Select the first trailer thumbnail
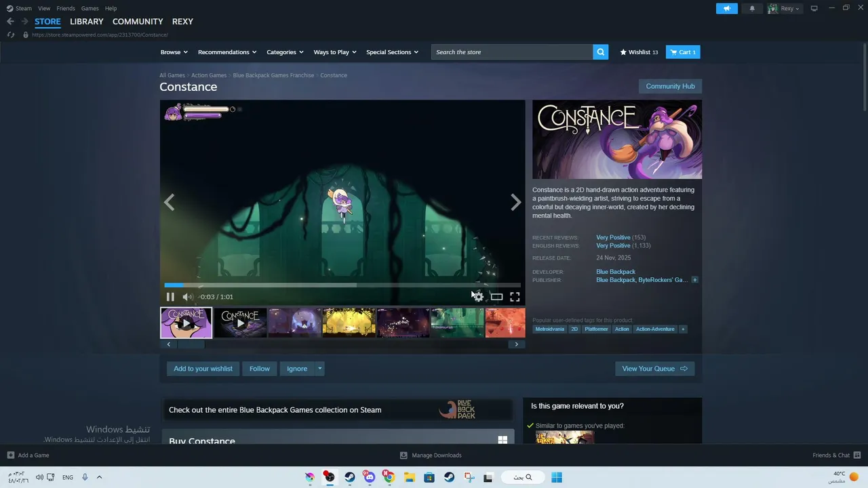This screenshot has height=488, width=868. pyautogui.click(x=186, y=323)
